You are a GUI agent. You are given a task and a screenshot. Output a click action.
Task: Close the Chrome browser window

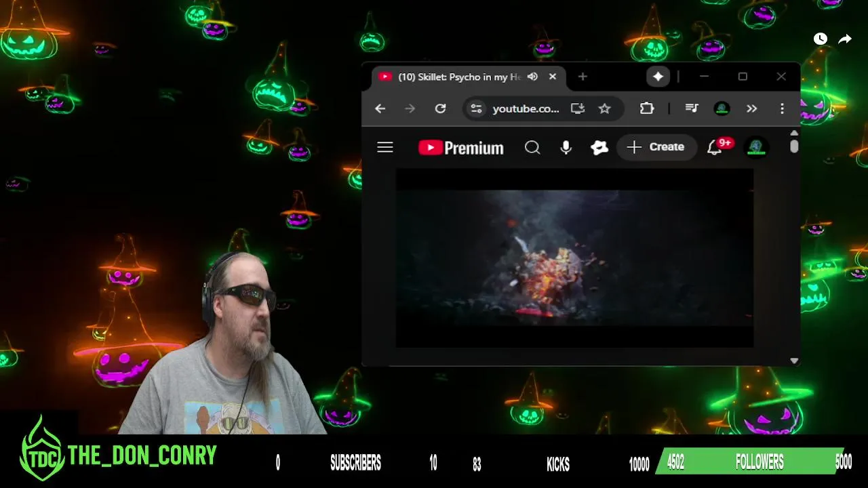[x=781, y=77]
